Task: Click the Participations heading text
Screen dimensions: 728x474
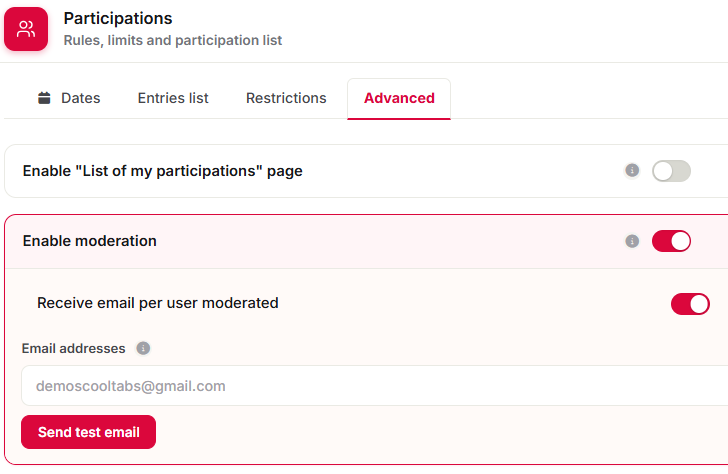Action: tap(118, 18)
